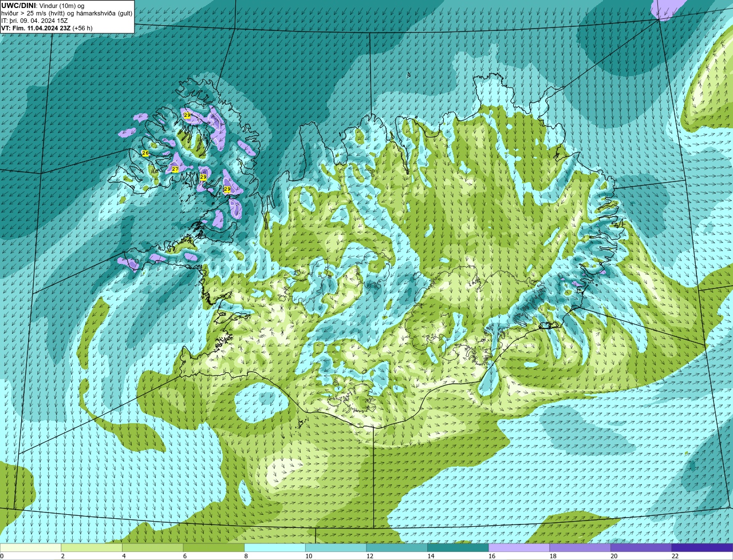This screenshot has height=560, width=733.
Task: Click the legend tick label "10"
Action: click(309, 556)
